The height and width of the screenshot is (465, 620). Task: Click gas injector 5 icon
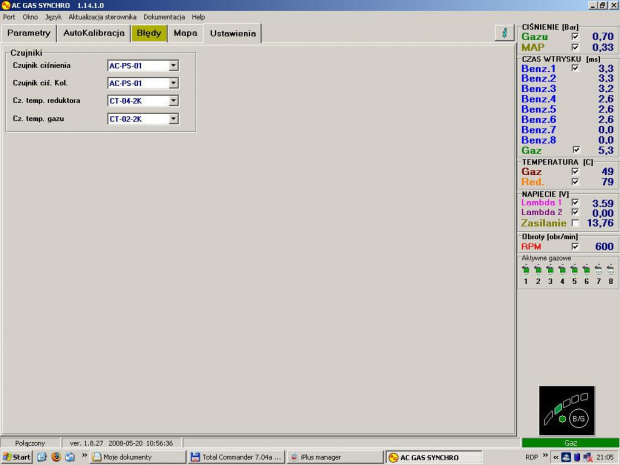click(x=574, y=270)
